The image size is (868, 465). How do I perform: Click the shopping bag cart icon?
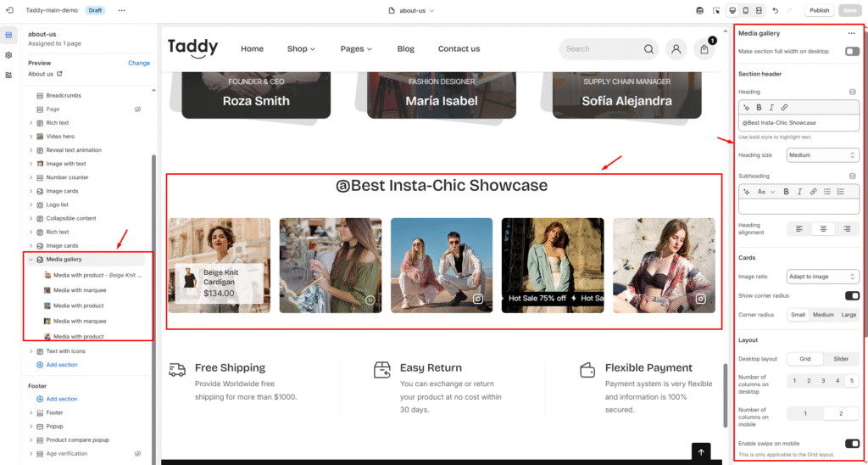point(704,49)
